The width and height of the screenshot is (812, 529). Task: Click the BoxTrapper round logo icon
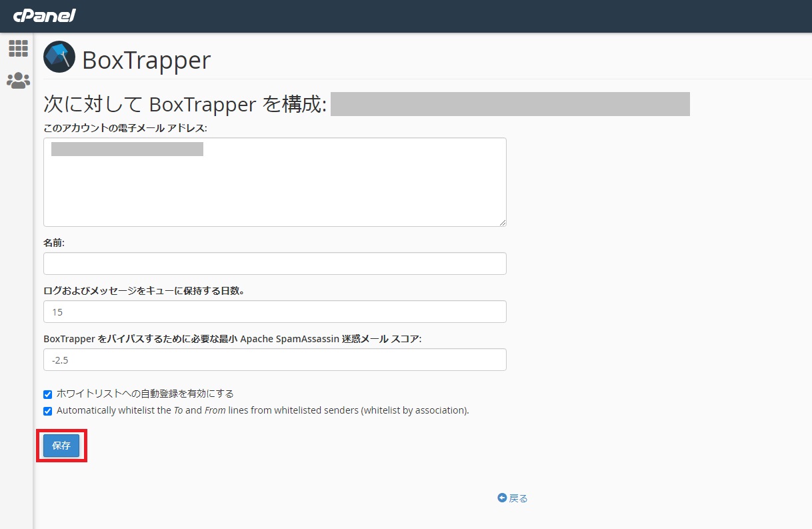(59, 57)
